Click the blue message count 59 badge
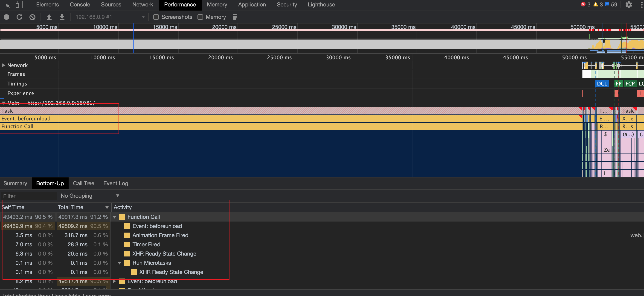The height and width of the screenshot is (296, 644). tap(611, 5)
